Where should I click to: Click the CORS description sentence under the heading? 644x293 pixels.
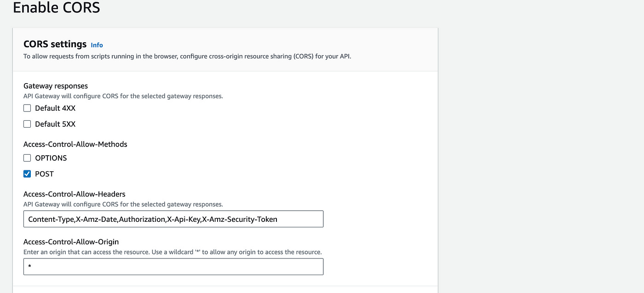pos(187,57)
